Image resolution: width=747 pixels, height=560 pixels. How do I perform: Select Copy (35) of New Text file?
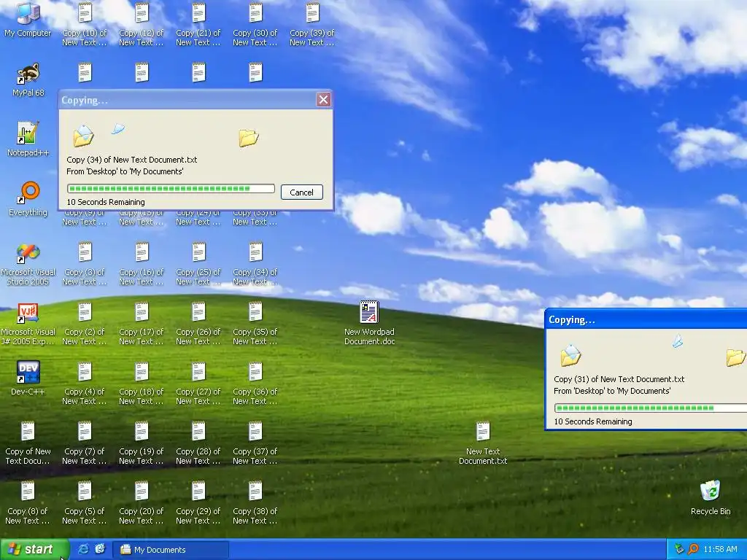pos(255,323)
